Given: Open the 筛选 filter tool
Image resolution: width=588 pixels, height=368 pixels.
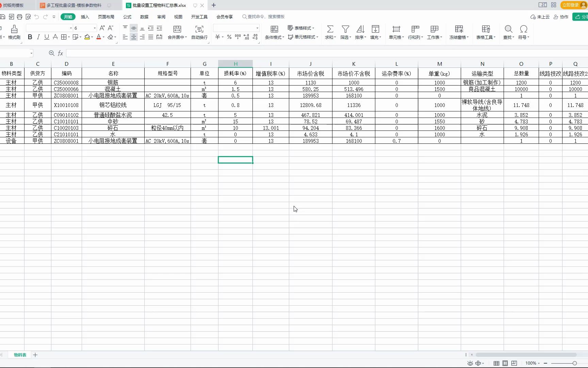Looking at the screenshot, I should click(345, 32).
